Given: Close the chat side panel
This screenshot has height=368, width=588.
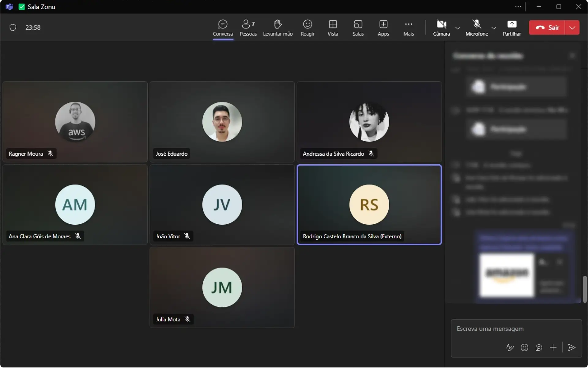Looking at the screenshot, I should pyautogui.click(x=572, y=56).
